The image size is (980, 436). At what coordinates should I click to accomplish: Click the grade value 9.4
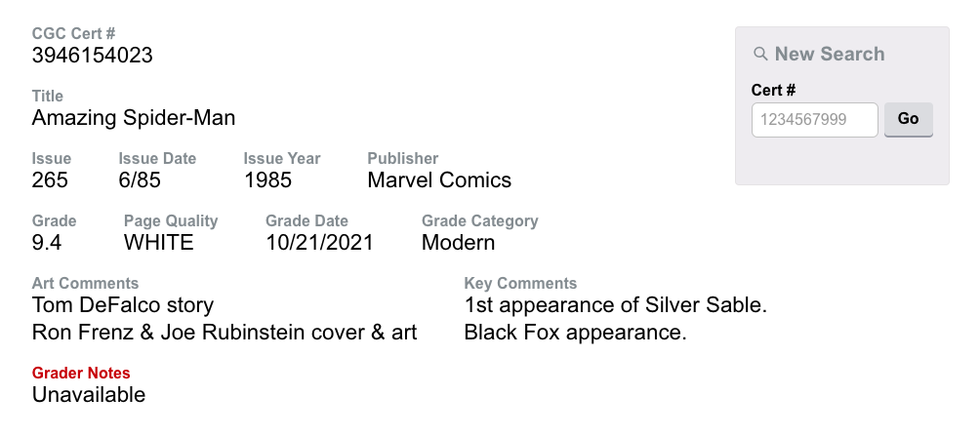click(x=47, y=243)
